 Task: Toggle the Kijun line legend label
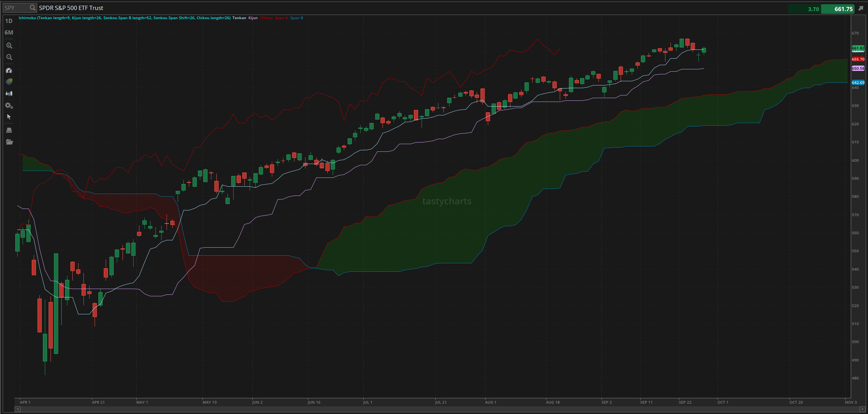[253, 18]
